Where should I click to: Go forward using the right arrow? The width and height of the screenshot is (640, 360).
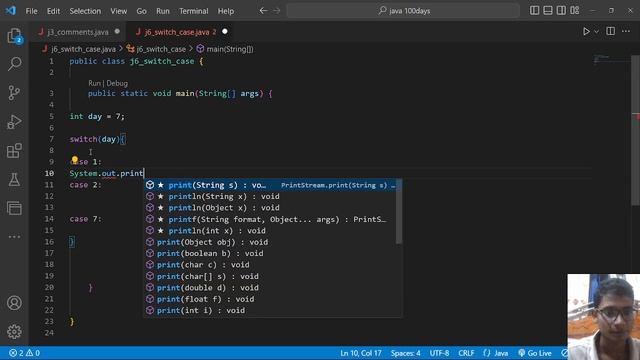(x=277, y=11)
